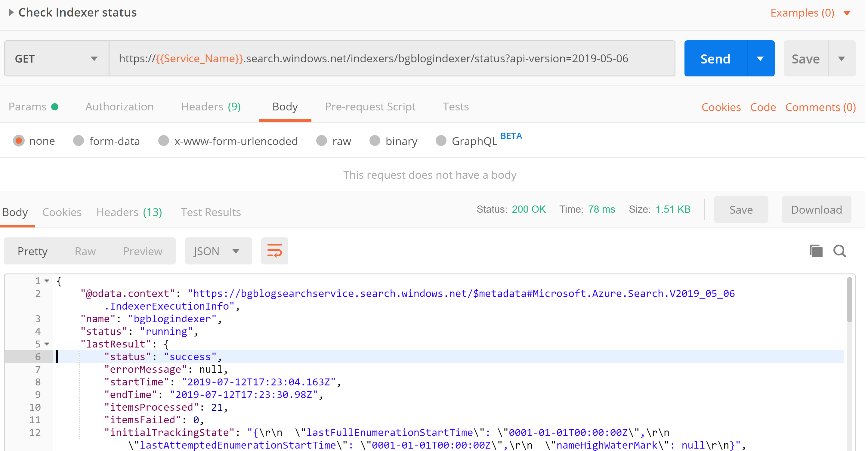Open the JSON format dropdown
868x451 pixels.
coord(218,251)
